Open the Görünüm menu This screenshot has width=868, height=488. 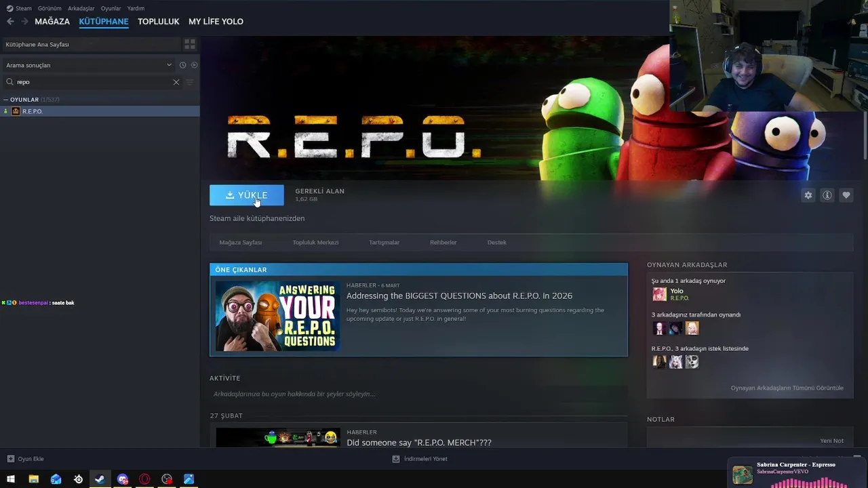50,8
